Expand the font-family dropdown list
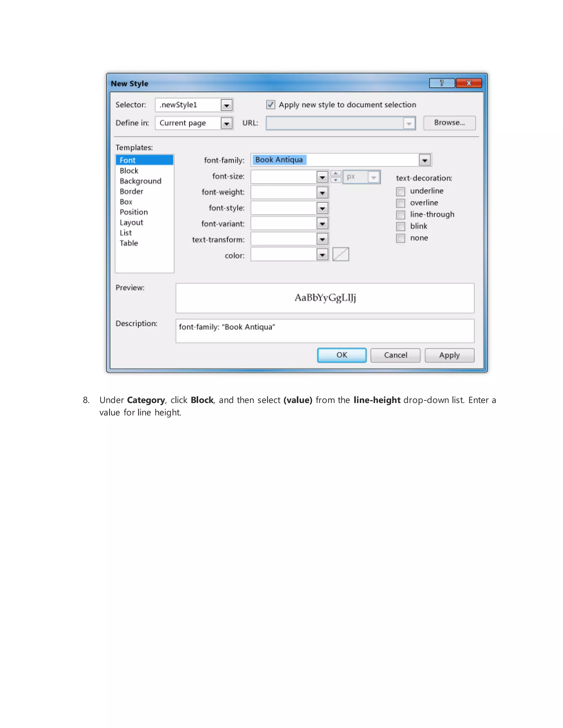This screenshot has width=563, height=728. [424, 160]
